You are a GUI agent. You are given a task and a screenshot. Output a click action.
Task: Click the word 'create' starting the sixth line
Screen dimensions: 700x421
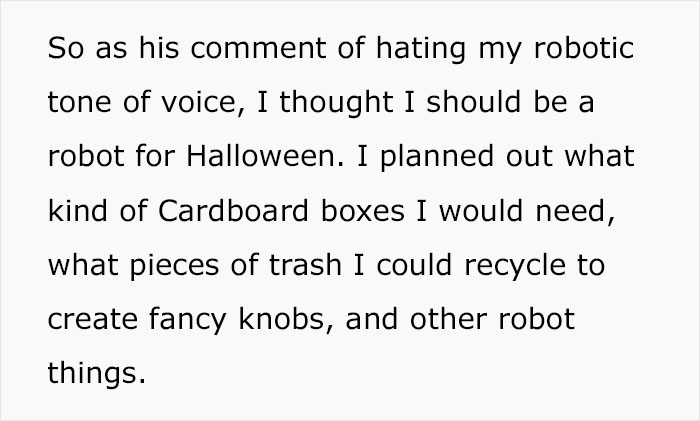92,319
